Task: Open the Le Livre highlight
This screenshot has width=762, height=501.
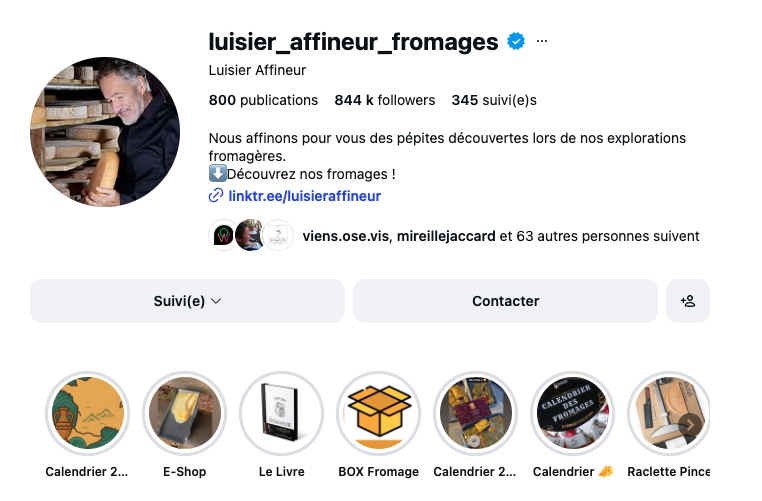Action: coord(281,413)
